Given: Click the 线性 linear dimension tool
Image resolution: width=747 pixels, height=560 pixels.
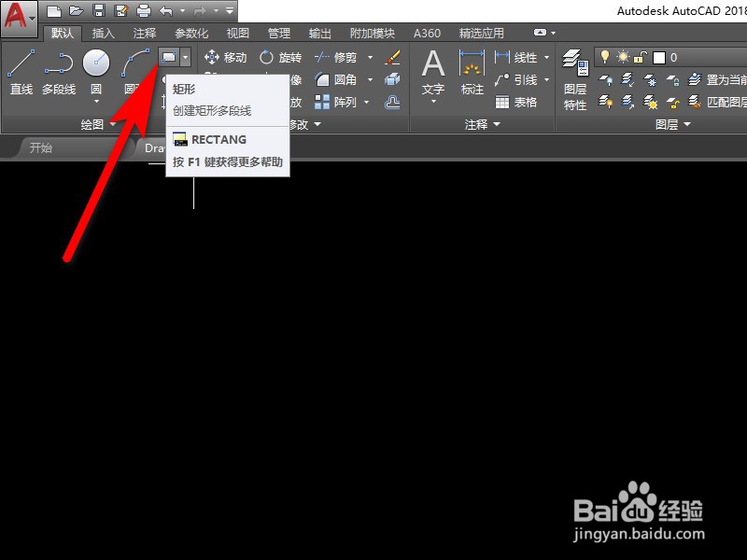Looking at the screenshot, I should 516,58.
